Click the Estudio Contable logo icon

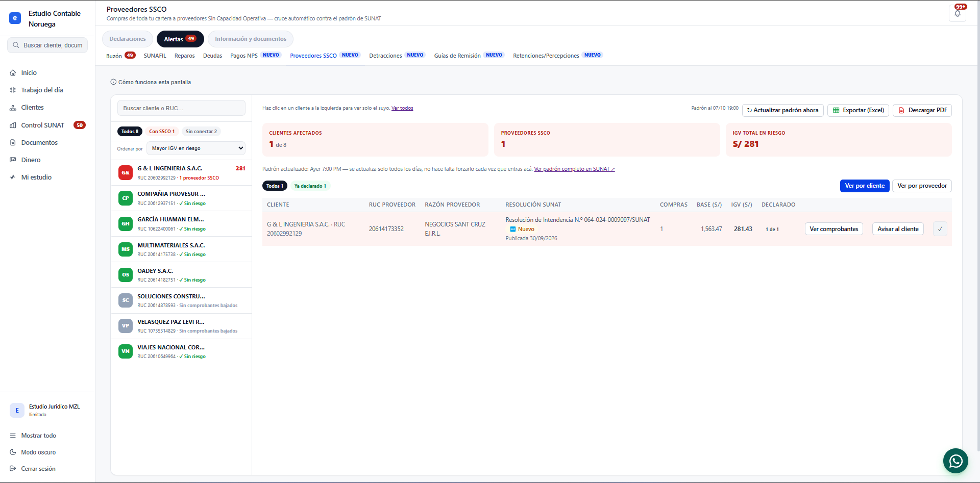pos(15,18)
